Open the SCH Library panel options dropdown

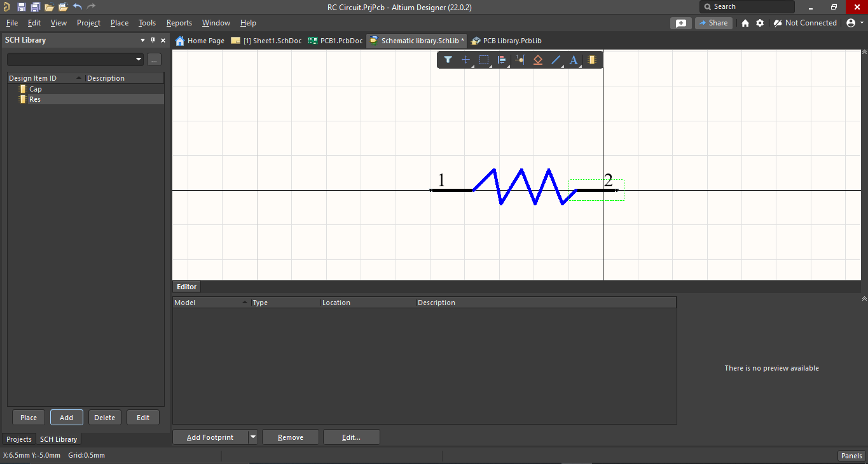(x=142, y=40)
